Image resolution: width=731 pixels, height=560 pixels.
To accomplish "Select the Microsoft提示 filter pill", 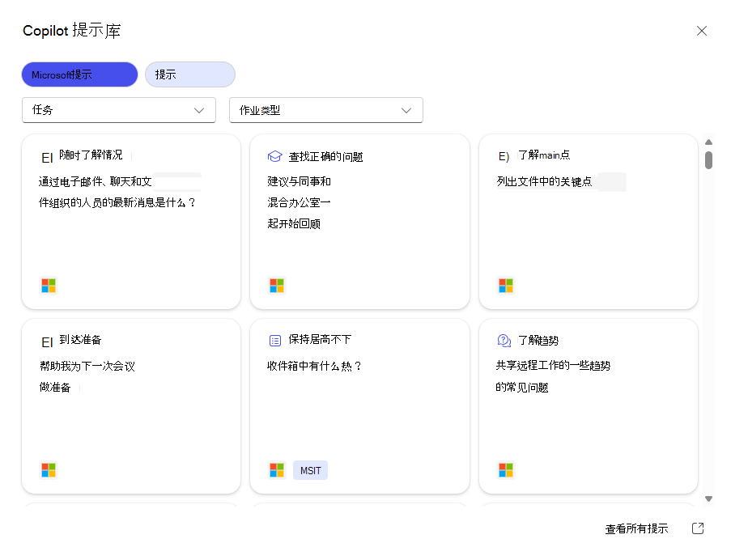I will click(x=79, y=74).
